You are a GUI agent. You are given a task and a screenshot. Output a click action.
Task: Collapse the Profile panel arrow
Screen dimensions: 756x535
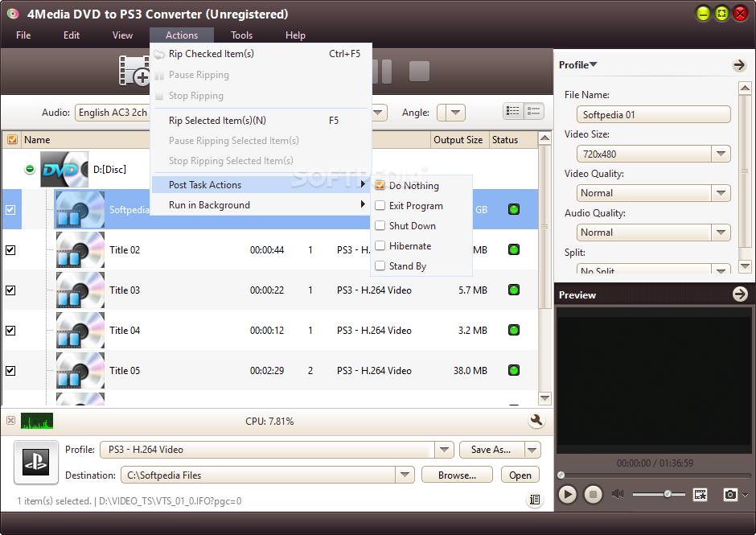pyautogui.click(x=739, y=64)
